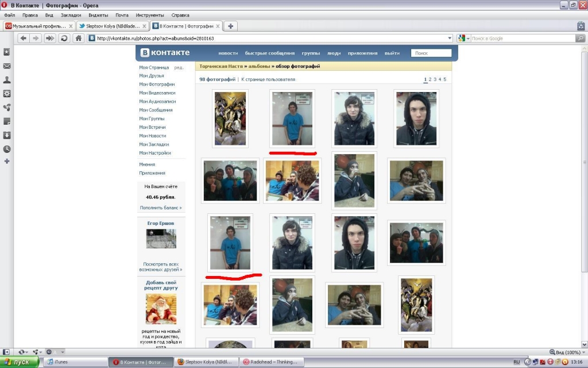The height and width of the screenshot is (368, 588).
Task: Open the History clock panel in sidebar
Action: tap(7, 149)
